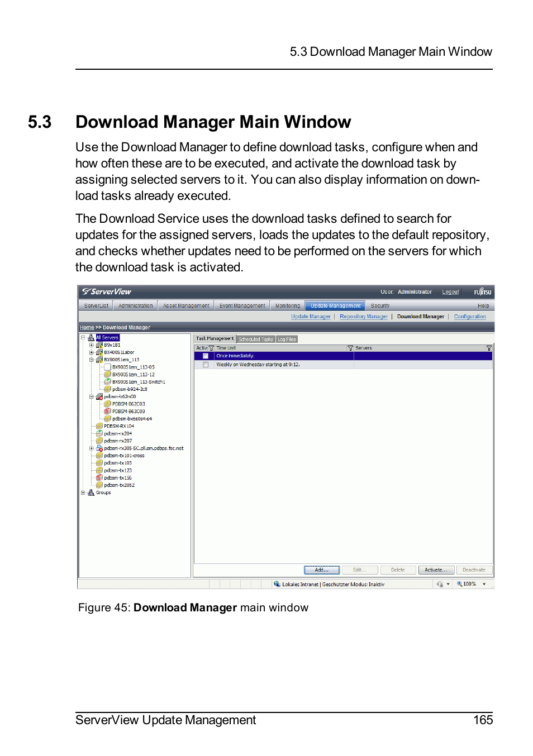The height and width of the screenshot is (756, 533).
Task: Expand the Groups tree node
Action: 83,492
